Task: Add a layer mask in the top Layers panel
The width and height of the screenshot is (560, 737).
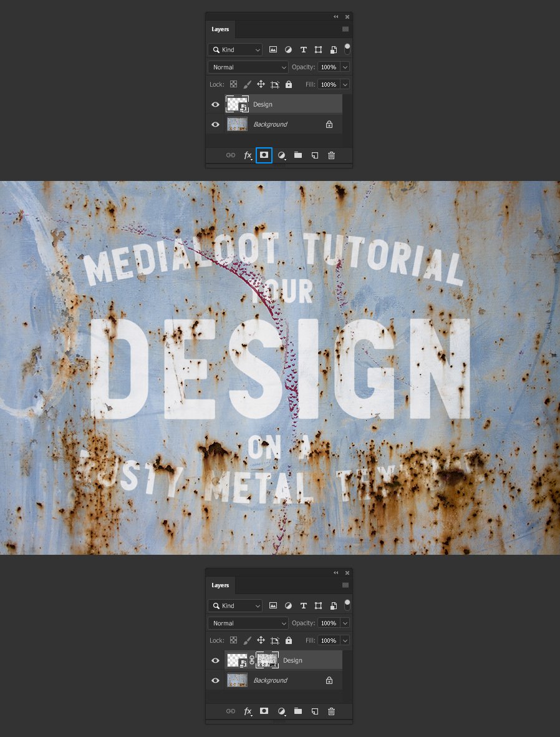Action: click(264, 155)
